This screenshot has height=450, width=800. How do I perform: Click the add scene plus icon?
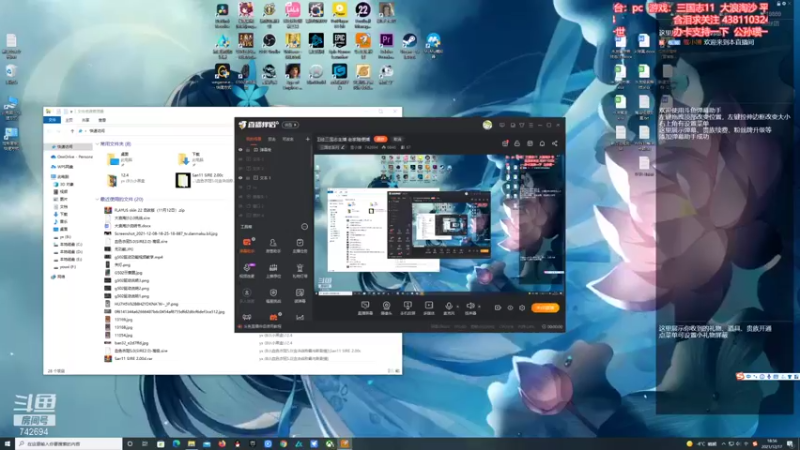[307, 139]
